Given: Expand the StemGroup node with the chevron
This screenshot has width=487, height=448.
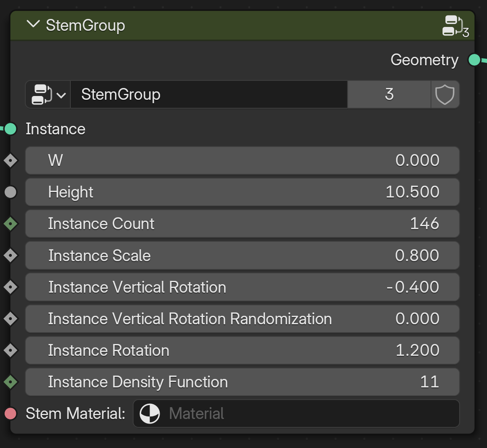Looking at the screenshot, I should click(33, 25).
